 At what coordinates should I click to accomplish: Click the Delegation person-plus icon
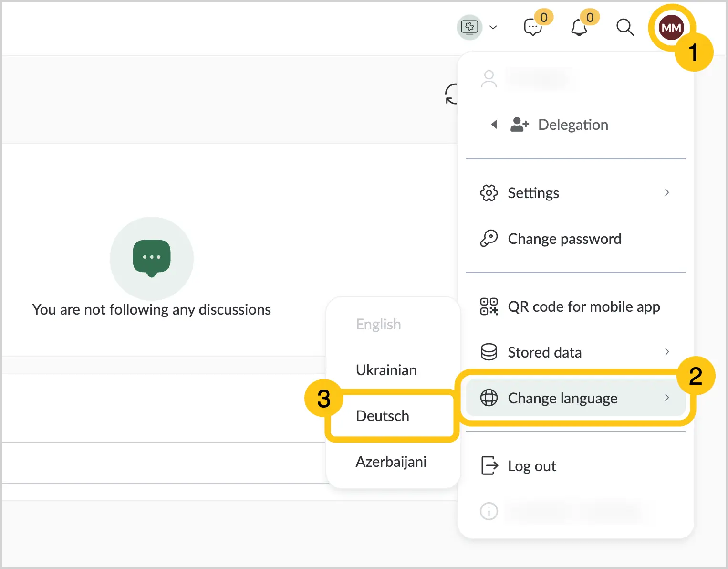point(520,125)
